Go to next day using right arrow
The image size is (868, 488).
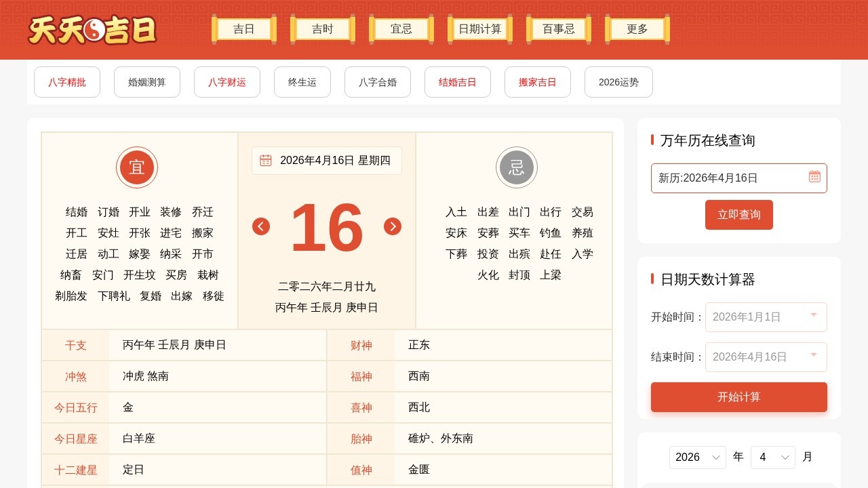(393, 226)
